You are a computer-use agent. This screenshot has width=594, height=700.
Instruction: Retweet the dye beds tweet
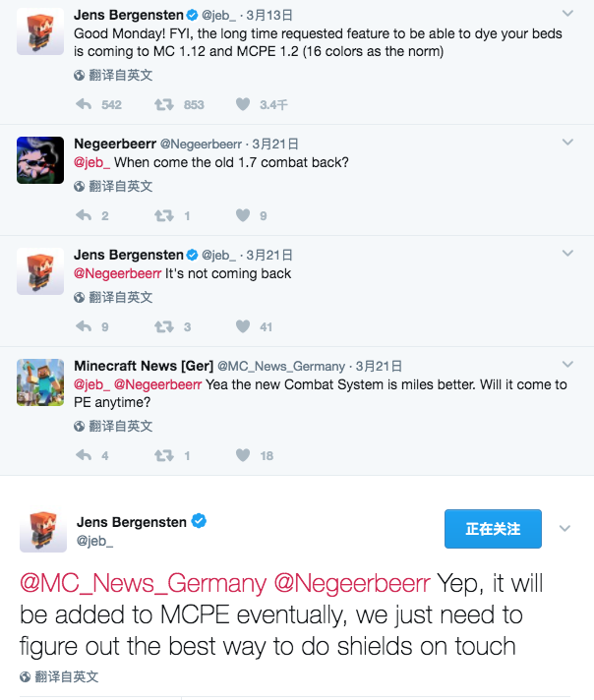164,104
